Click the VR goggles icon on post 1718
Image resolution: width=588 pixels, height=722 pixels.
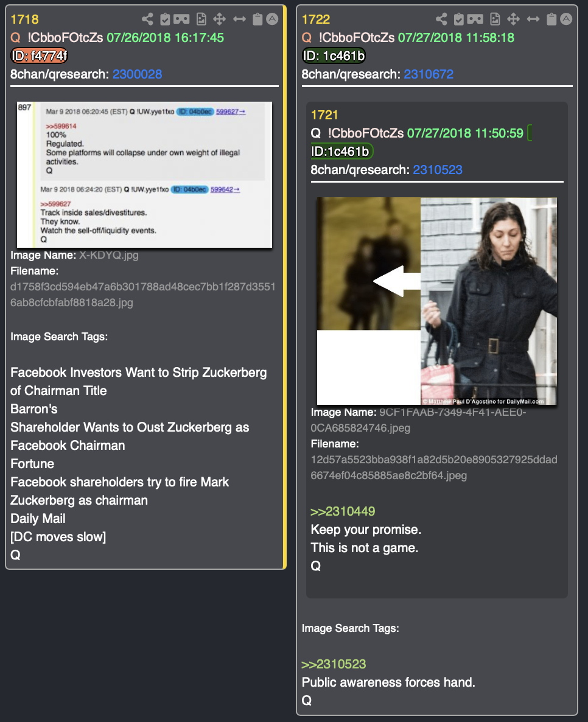coord(181,19)
